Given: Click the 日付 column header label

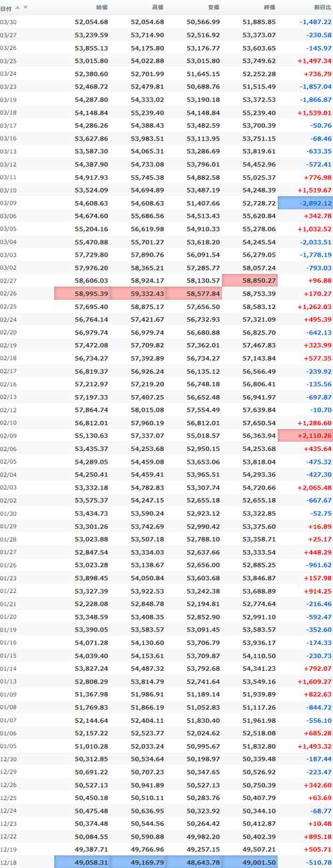Looking at the screenshot, I should click(x=6, y=7).
